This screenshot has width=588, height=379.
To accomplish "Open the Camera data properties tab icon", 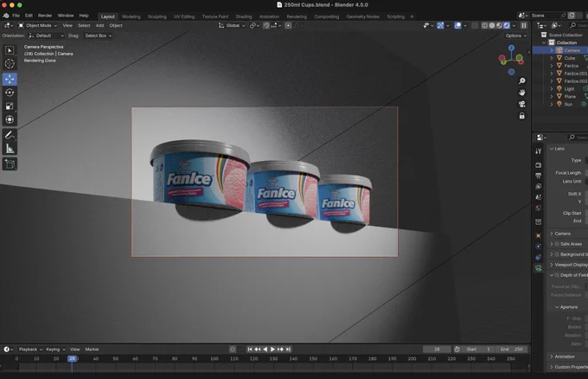I will pyautogui.click(x=539, y=268).
